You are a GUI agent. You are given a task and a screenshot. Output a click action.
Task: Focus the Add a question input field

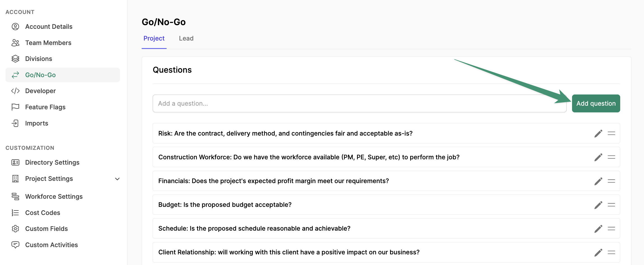359,103
